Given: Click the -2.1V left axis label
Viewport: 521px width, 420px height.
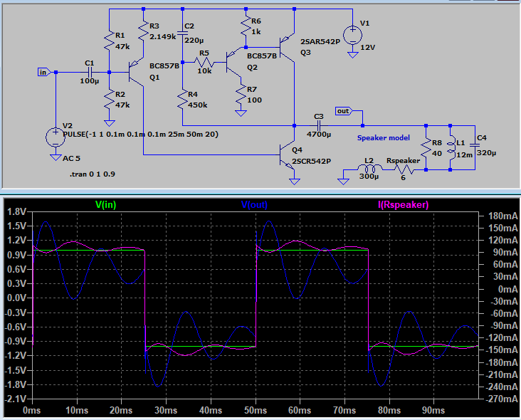Looking at the screenshot, I should coord(15,399).
